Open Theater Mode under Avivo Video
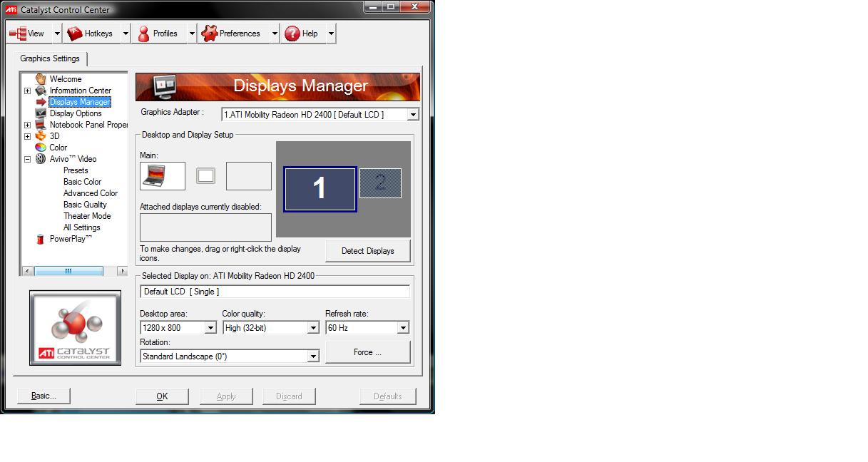868x462 pixels. pyautogui.click(x=87, y=216)
